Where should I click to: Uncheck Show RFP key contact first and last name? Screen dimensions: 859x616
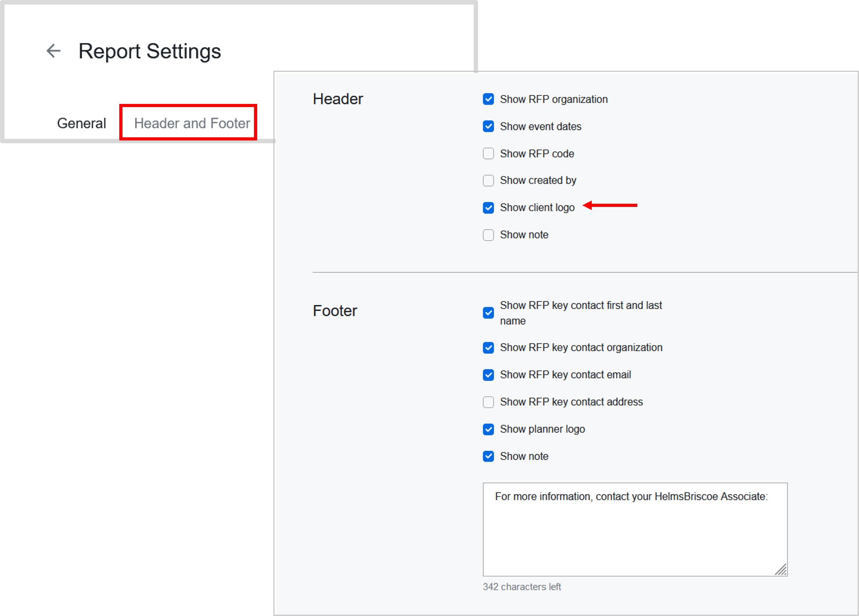(488, 313)
